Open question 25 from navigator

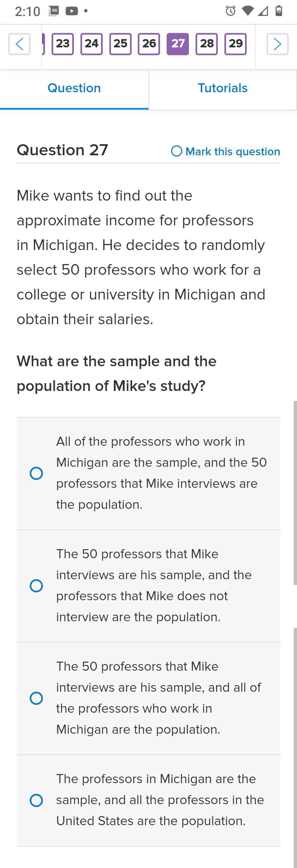(120, 44)
